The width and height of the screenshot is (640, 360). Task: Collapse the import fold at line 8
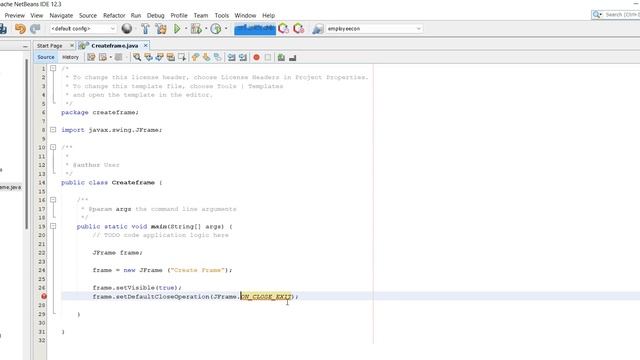pyautogui.click(x=53, y=129)
